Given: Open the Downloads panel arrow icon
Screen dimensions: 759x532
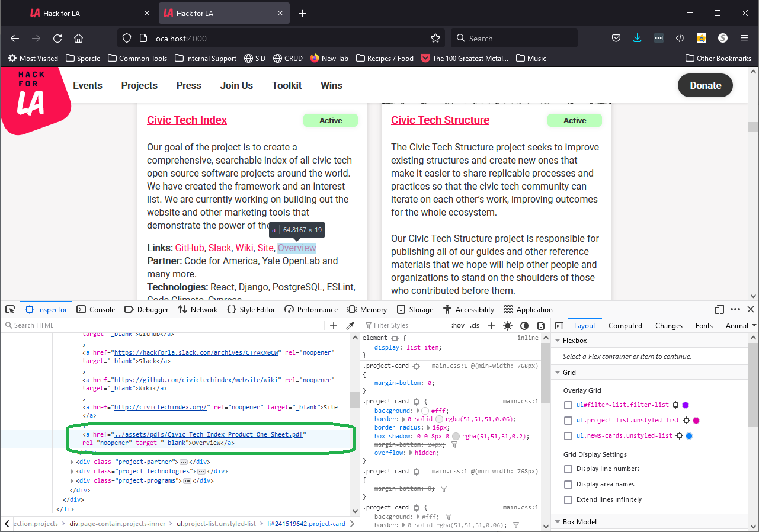Looking at the screenshot, I should (x=638, y=38).
